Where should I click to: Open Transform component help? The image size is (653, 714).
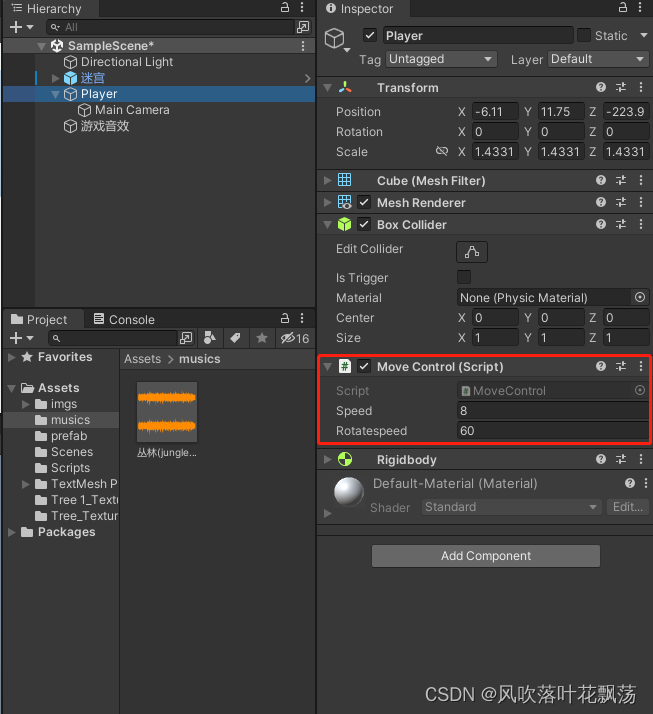click(x=601, y=87)
